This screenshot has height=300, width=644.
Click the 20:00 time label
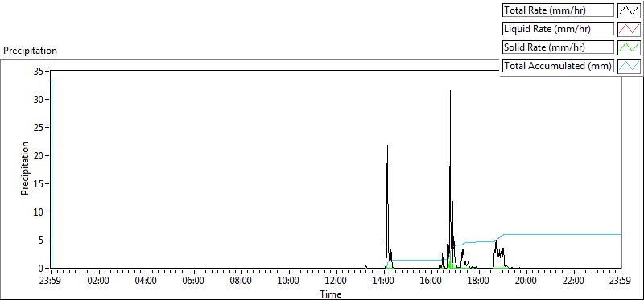pyautogui.click(x=526, y=282)
